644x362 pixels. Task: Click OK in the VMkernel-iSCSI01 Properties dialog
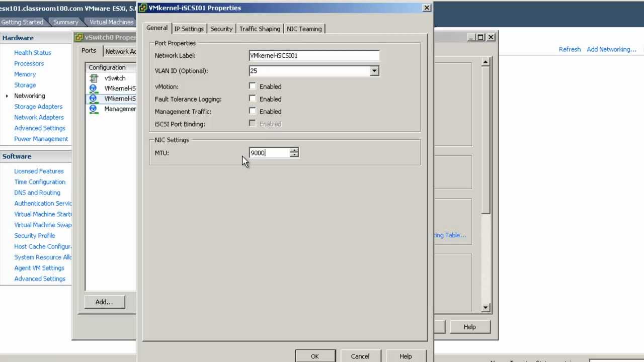315,356
